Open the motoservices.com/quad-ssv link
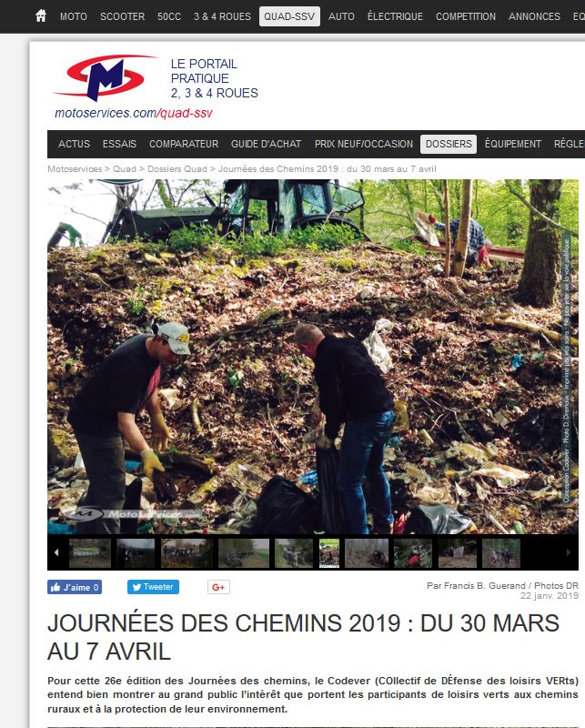 tap(134, 113)
